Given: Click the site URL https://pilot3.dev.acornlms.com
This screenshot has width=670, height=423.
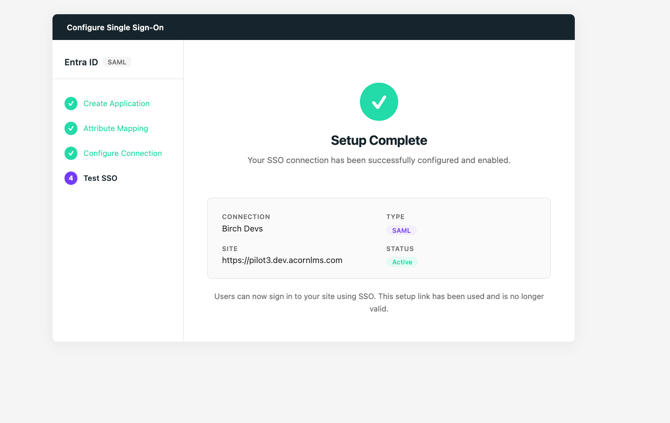Looking at the screenshot, I should (282, 260).
